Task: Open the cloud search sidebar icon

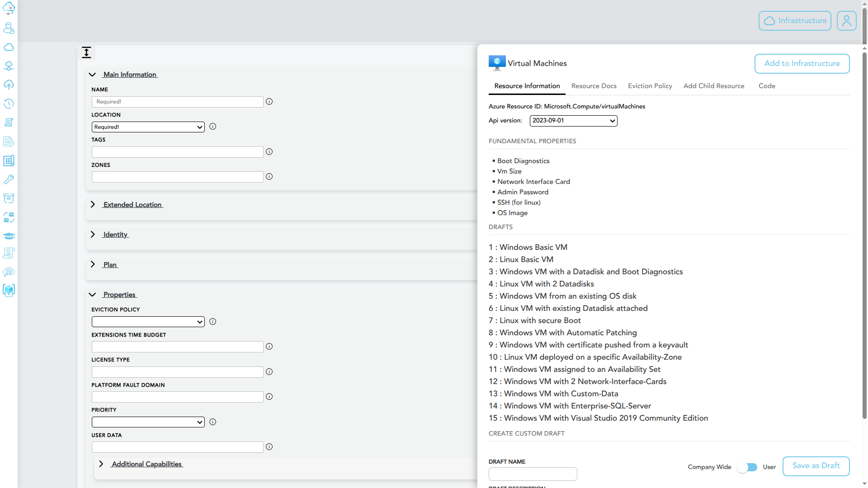Action: click(9, 272)
